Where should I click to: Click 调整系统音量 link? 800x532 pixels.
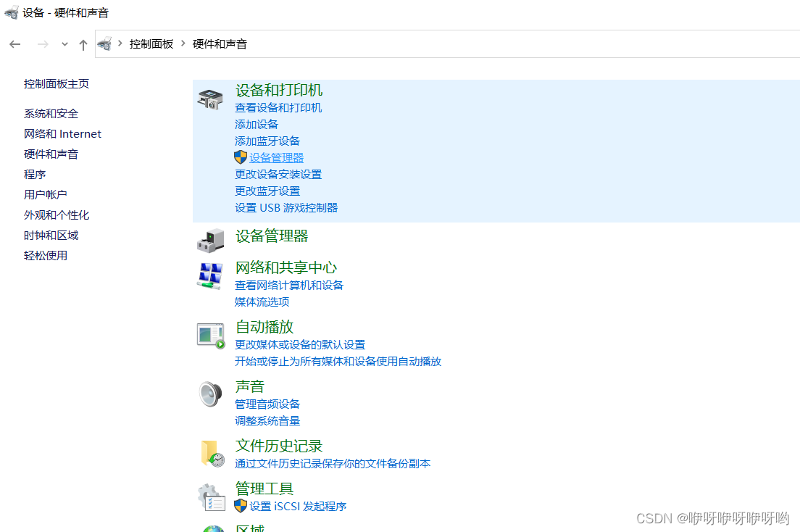point(267,421)
